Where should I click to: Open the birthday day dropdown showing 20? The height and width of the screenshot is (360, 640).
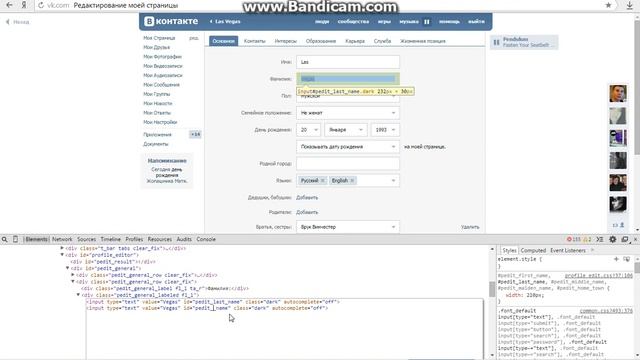pyautogui.click(x=309, y=130)
